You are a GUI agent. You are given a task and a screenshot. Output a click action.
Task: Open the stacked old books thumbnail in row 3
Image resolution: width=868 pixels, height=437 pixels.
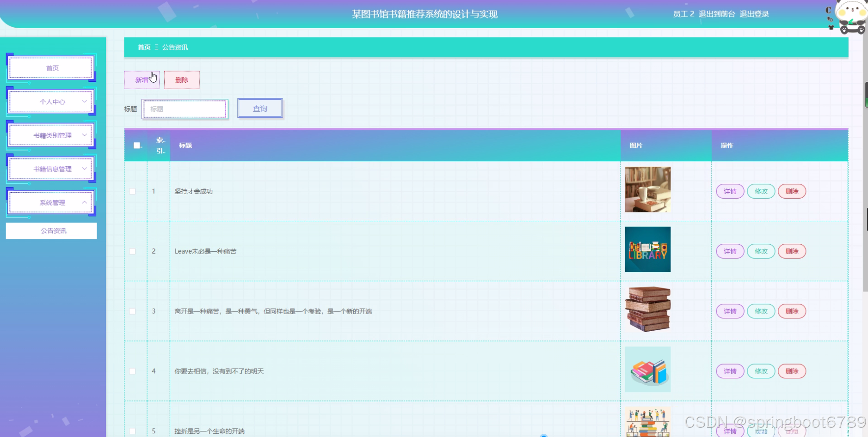(648, 310)
